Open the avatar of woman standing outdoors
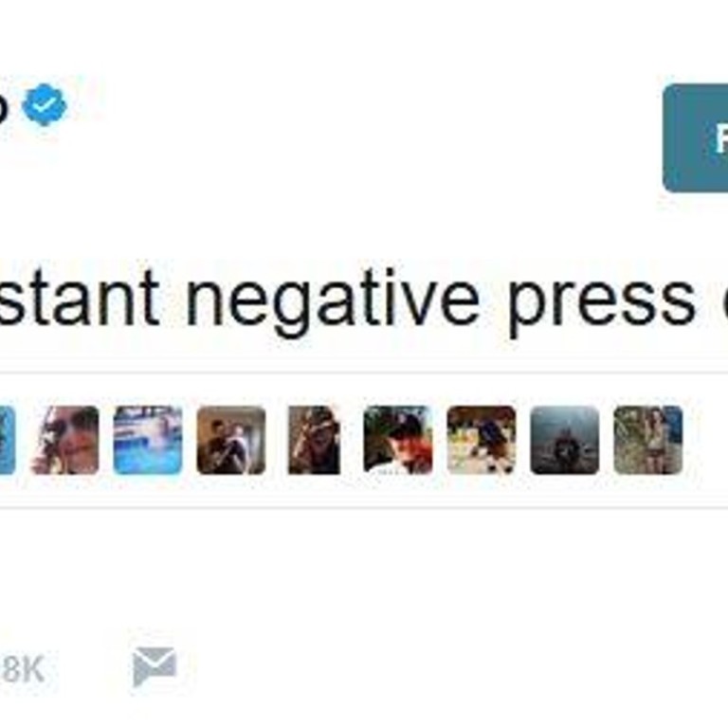The height and width of the screenshot is (728, 728). (x=648, y=440)
